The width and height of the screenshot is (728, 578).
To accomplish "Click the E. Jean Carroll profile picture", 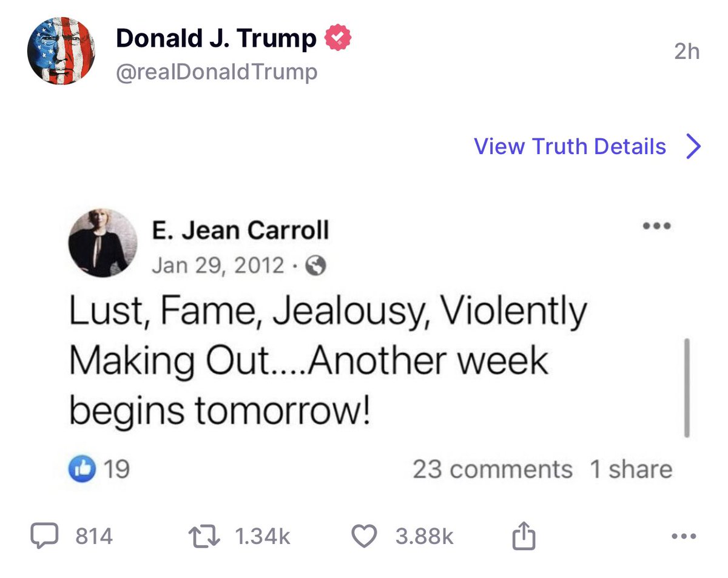I will click(103, 243).
